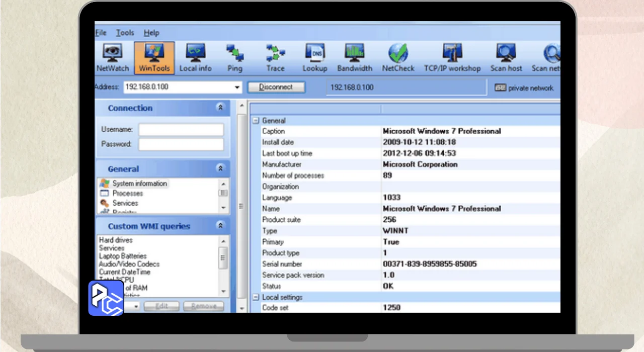This screenshot has width=644, height=352.
Task: Open the Lookup DNS tool
Action: click(315, 58)
